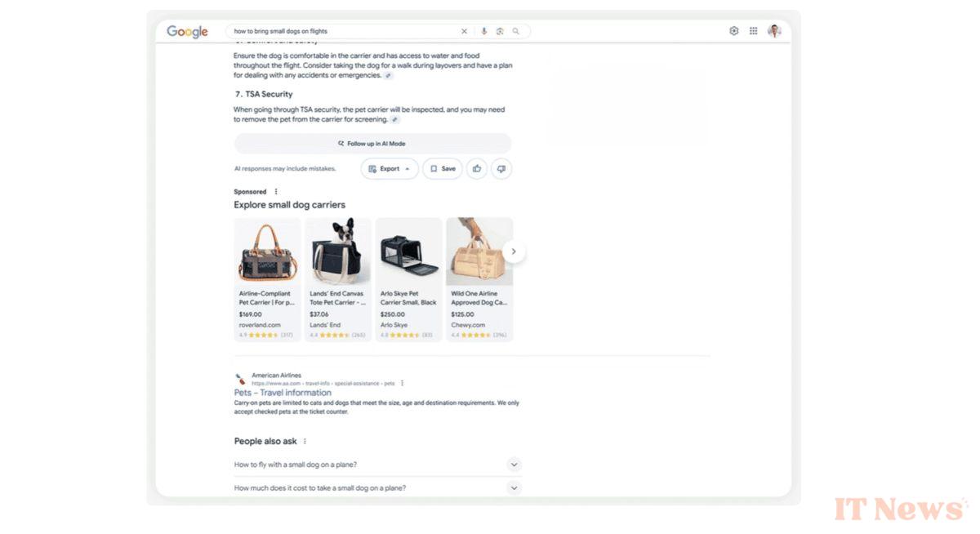Screen dimensions: 980x534
Task: Start voice search with the microphone icon
Action: 483,31
